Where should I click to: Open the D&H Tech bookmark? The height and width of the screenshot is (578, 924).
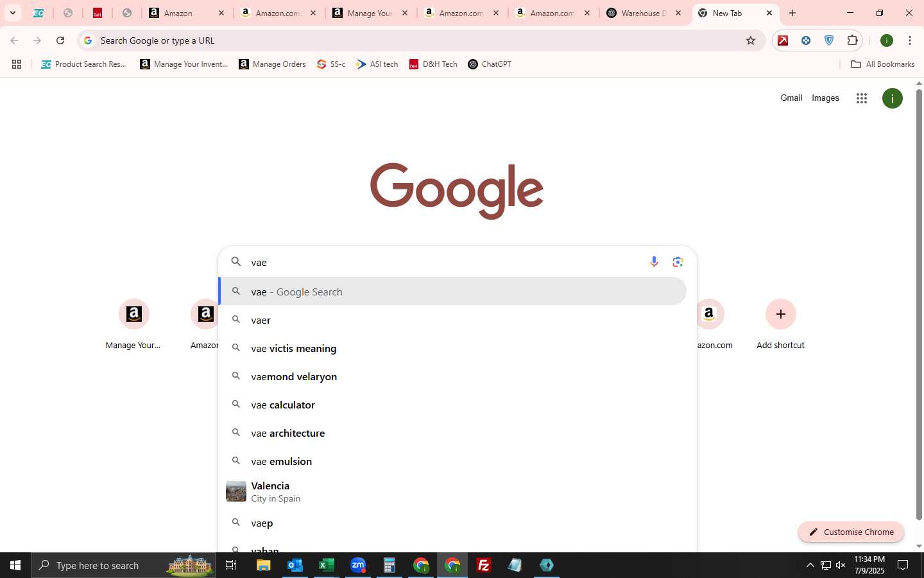[433, 64]
